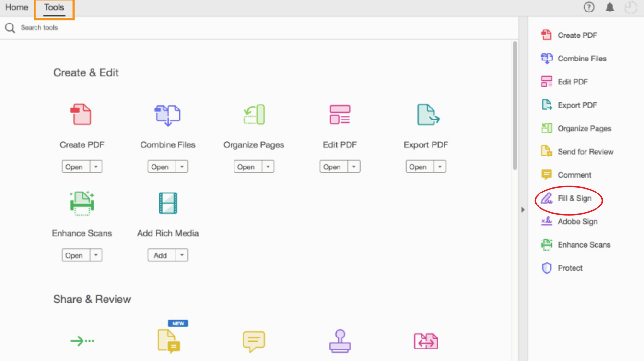Select the Combine Files tile icon in Create & Edit

167,115
